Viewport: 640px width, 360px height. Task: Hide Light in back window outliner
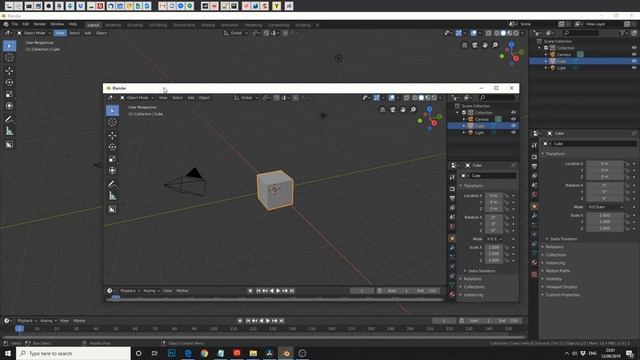[x=634, y=68]
